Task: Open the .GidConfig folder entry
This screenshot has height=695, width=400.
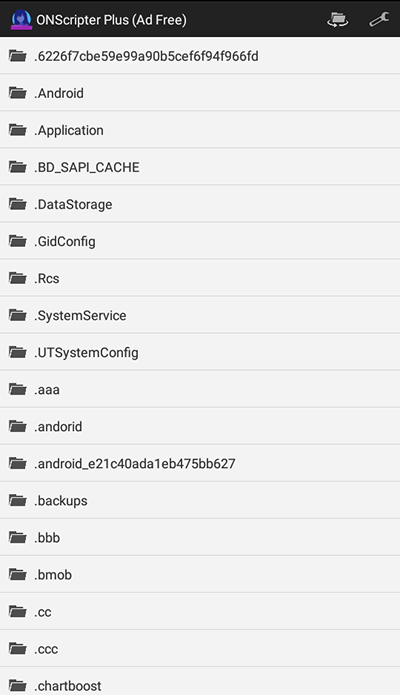Action: coord(200,241)
